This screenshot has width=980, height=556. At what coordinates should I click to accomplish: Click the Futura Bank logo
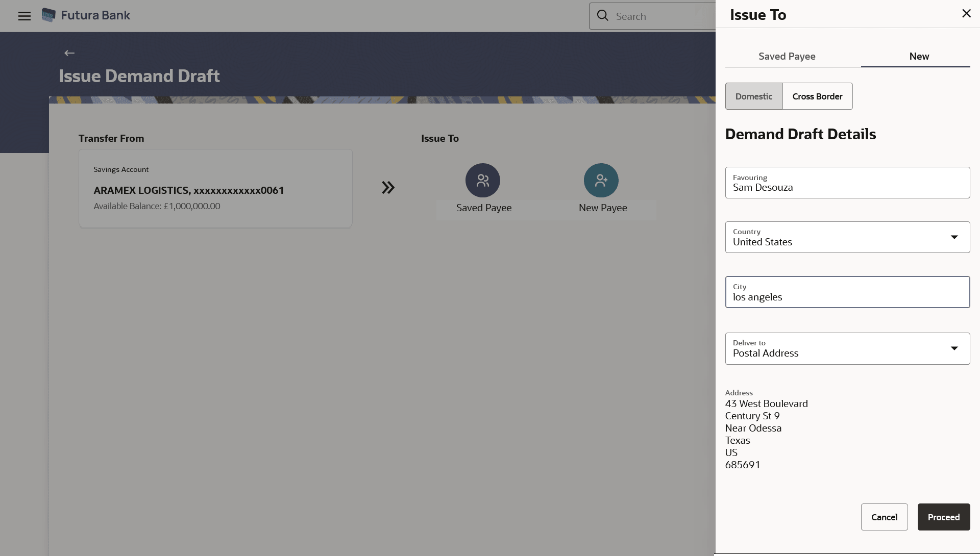click(x=49, y=15)
